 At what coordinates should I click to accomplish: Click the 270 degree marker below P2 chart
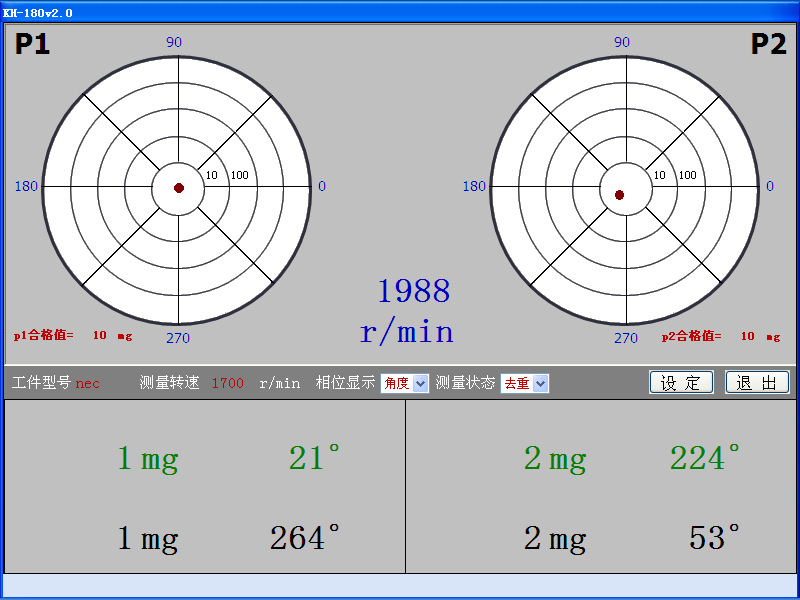click(x=627, y=339)
